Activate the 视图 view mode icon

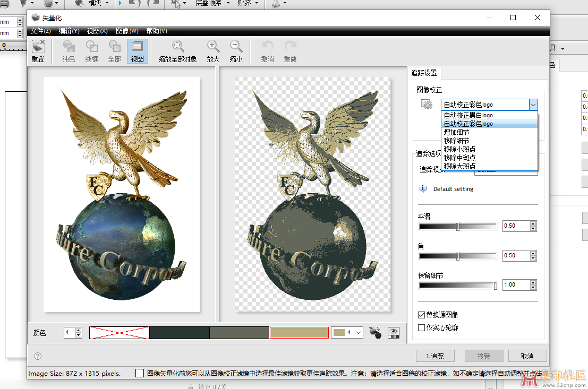(137, 48)
